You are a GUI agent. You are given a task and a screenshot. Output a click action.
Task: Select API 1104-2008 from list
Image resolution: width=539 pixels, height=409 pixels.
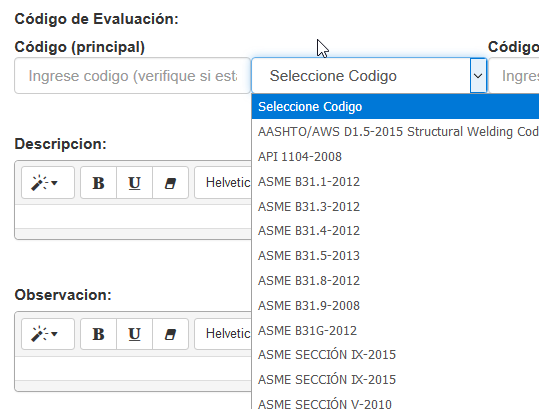(x=395, y=157)
